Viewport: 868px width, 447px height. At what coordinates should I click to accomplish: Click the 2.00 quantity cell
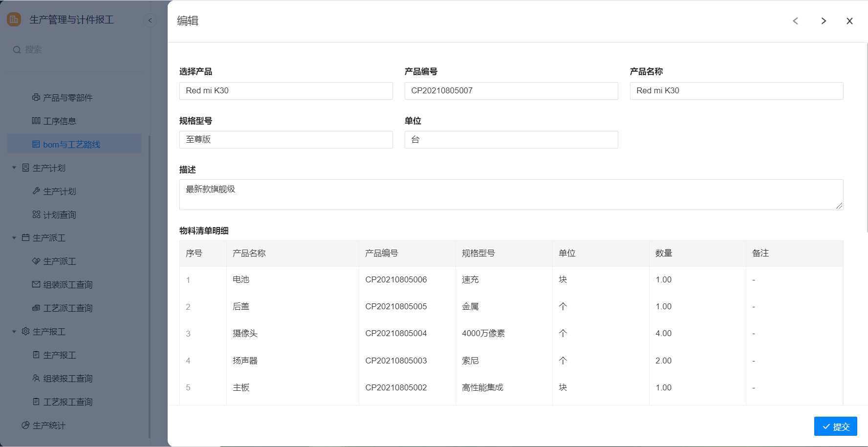664,361
